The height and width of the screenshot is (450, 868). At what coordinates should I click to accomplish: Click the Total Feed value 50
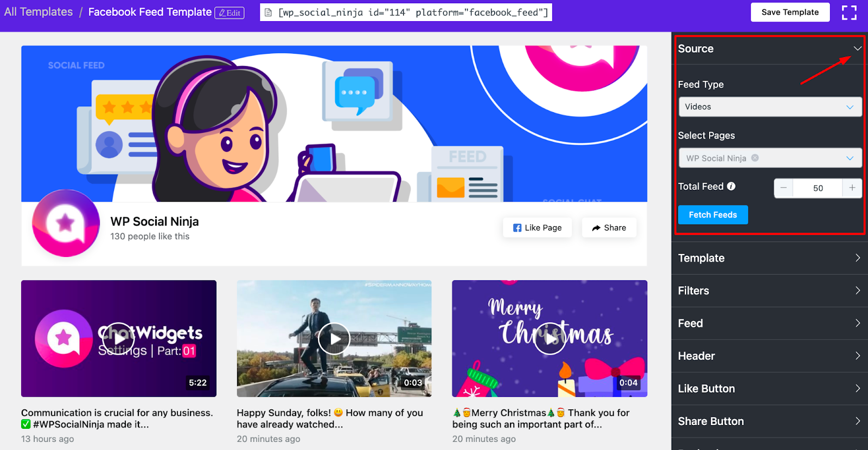coord(818,188)
